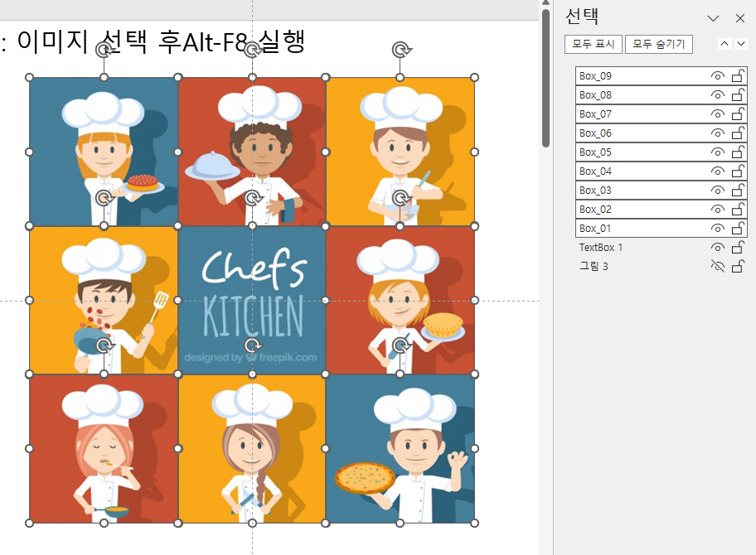Viewport: 756px width, 555px height.
Task: Click the braided-hair chef with crossed knives tile
Action: 252,448
